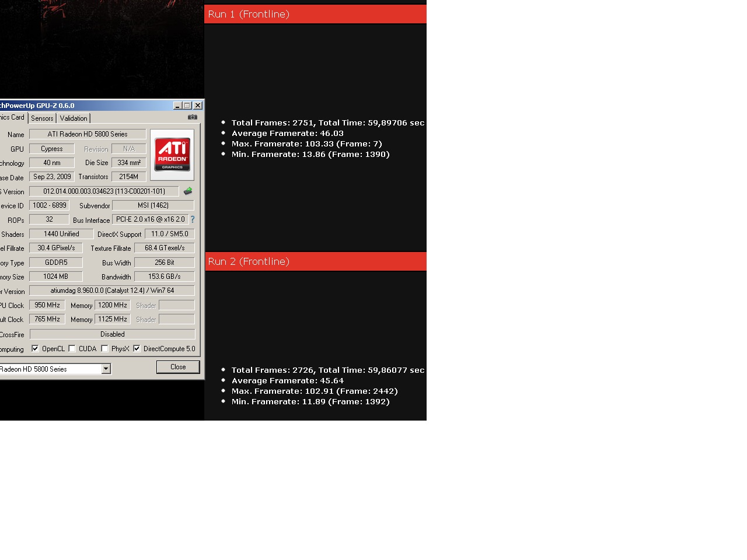Click the atiumdag driver version field

coord(112,290)
